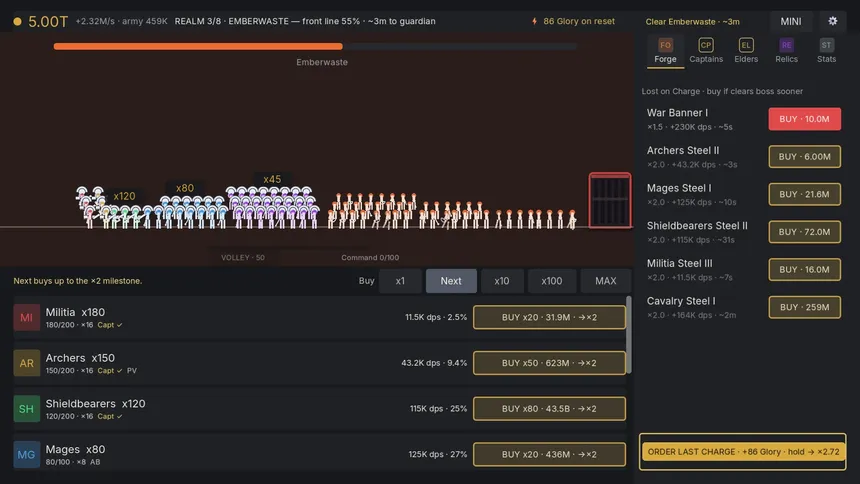Viewport: 860px width, 484px height.
Task: Click the Captains CP icon
Action: coord(705,45)
